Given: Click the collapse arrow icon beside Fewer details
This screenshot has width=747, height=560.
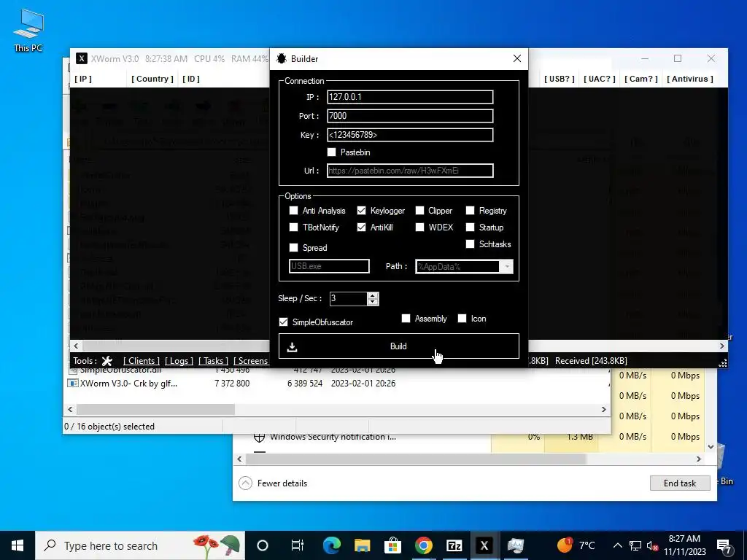Looking at the screenshot, I should pos(245,483).
